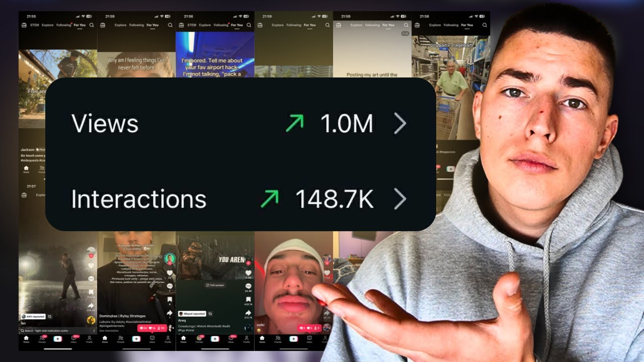Open Inbox on the volki phone
Viewport: 644px width, 362px height.
pyautogui.click(x=309, y=339)
